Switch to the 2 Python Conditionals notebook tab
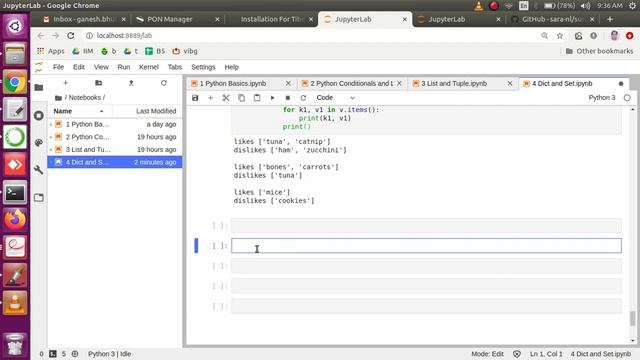The width and height of the screenshot is (640, 360). click(x=351, y=84)
